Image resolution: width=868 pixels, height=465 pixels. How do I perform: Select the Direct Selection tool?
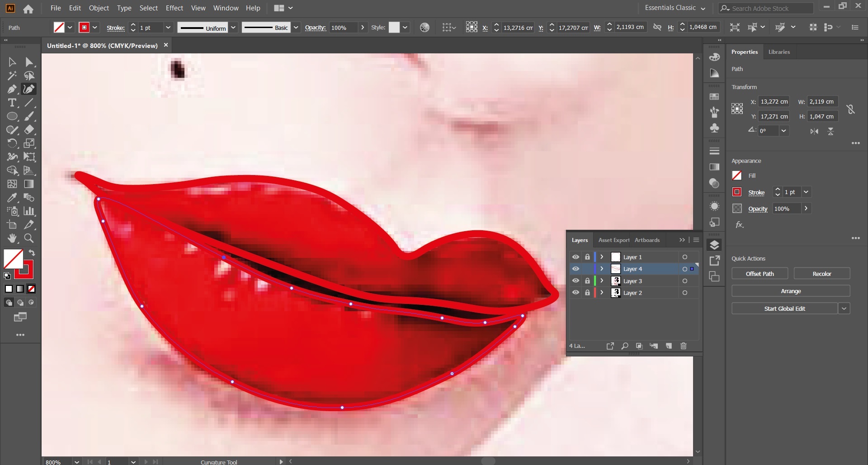pyautogui.click(x=29, y=62)
